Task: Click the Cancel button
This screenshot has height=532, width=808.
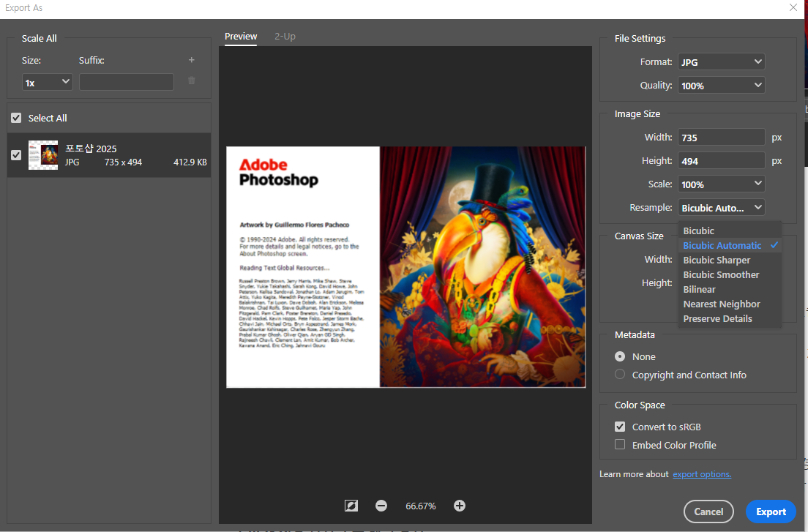Action: click(708, 512)
